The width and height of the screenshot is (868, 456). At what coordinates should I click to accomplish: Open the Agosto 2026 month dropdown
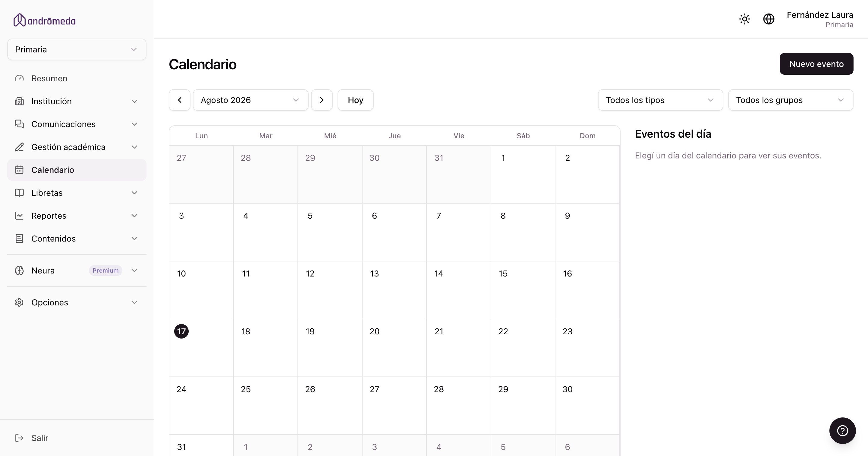point(251,100)
